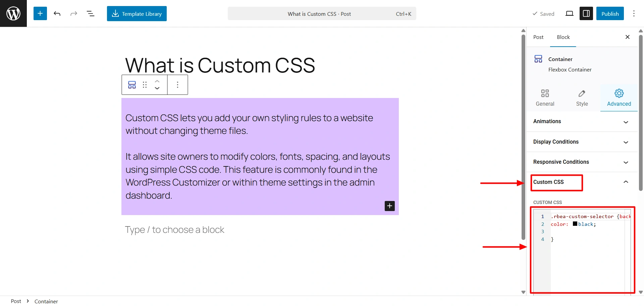Click the Container block icon in sidebar
This screenshot has width=644, height=306.
(x=538, y=59)
